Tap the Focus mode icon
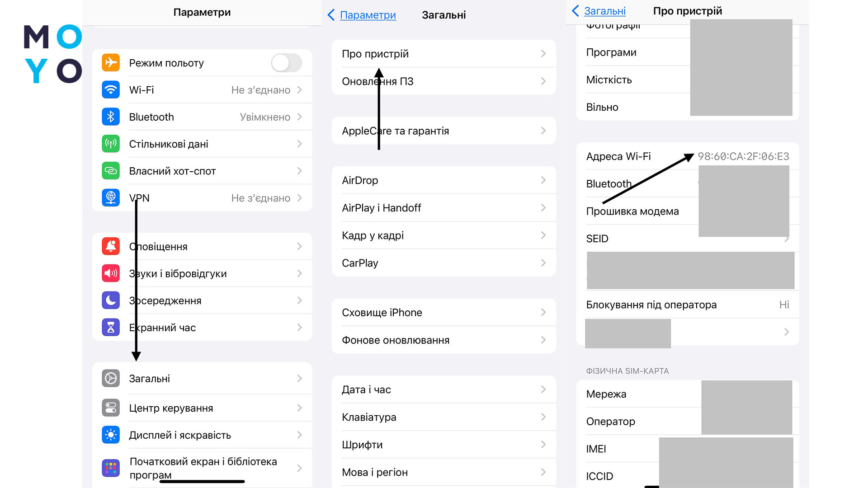 [x=113, y=300]
